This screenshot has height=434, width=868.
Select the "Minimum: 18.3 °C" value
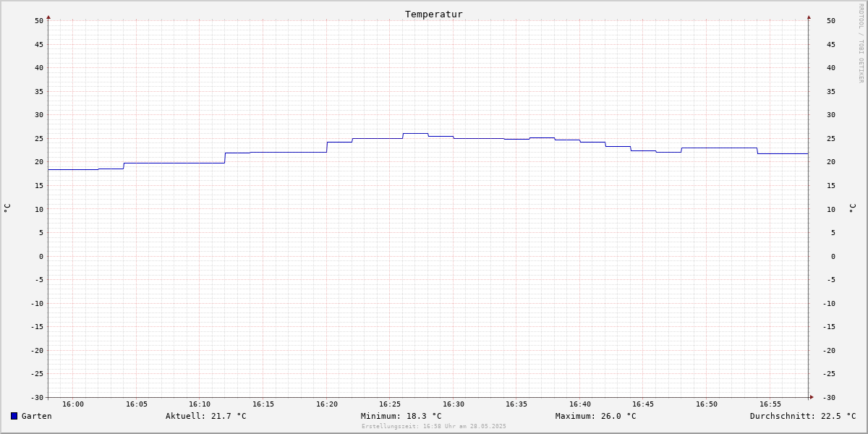click(401, 416)
